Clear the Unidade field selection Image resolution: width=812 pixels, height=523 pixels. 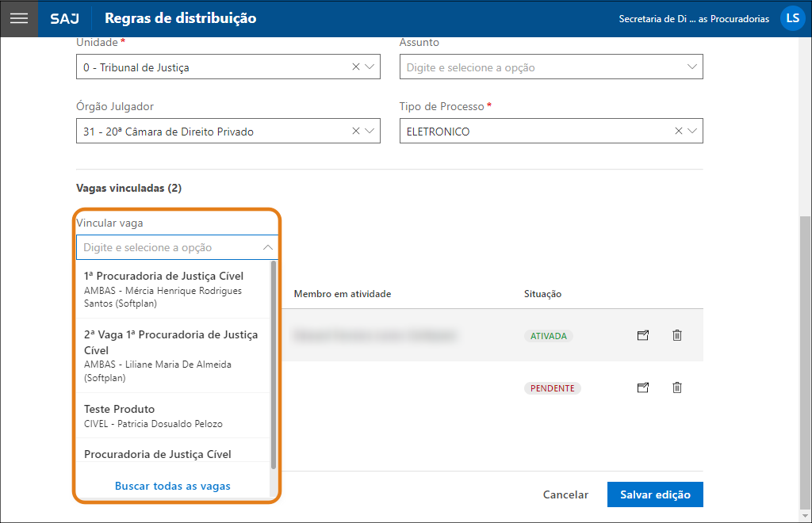tap(356, 67)
